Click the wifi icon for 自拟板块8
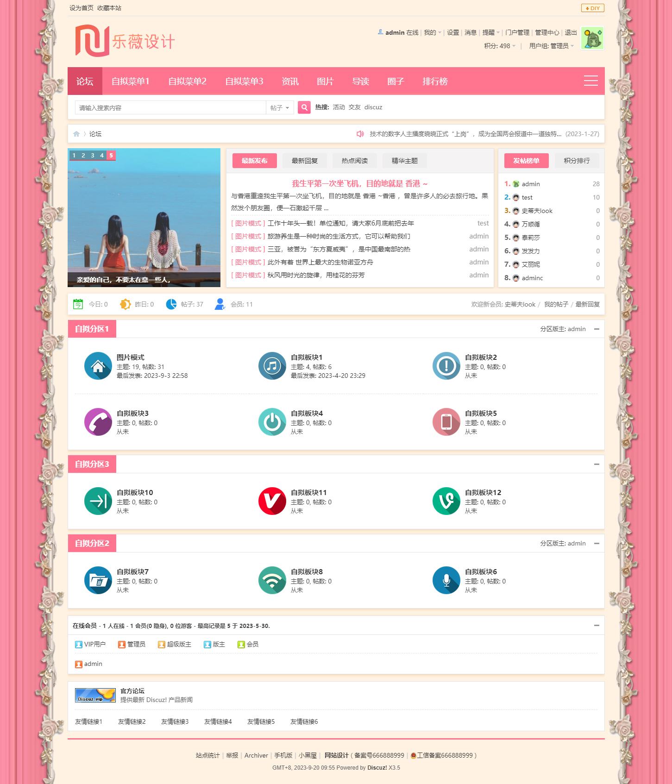Viewport: 672px width, 784px height. (272, 580)
